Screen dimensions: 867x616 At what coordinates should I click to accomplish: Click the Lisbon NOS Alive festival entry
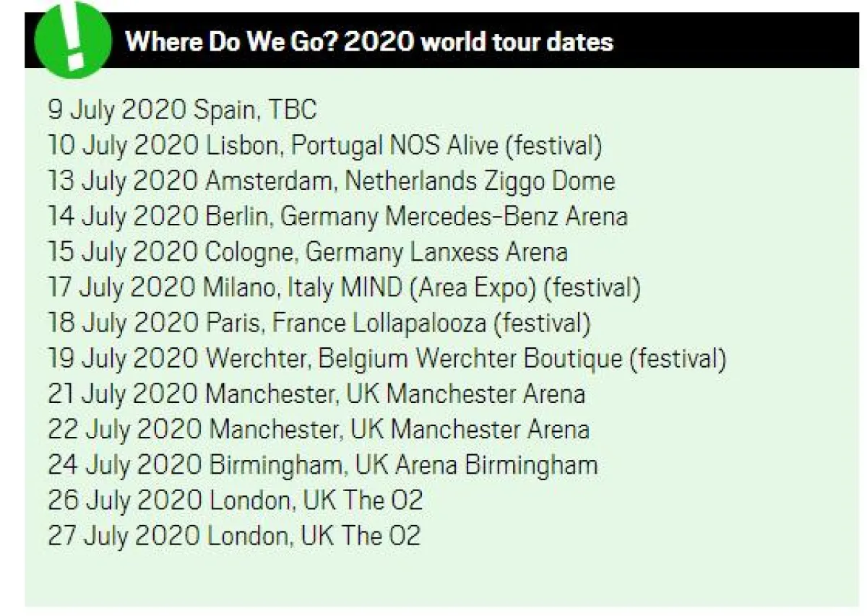click(x=324, y=145)
